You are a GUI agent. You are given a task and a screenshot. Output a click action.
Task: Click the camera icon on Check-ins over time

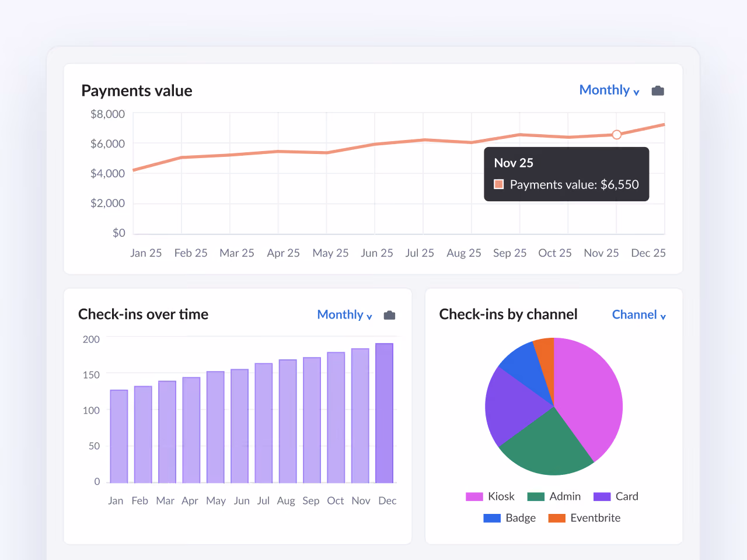click(x=389, y=315)
